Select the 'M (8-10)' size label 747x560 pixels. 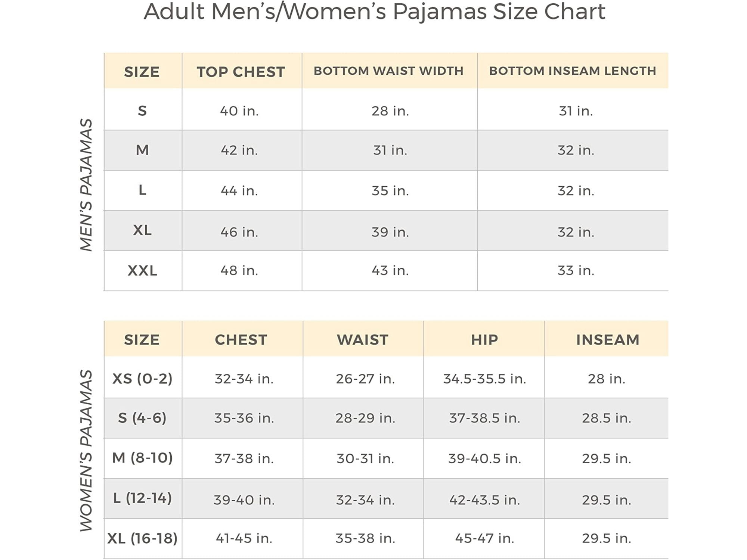142,458
